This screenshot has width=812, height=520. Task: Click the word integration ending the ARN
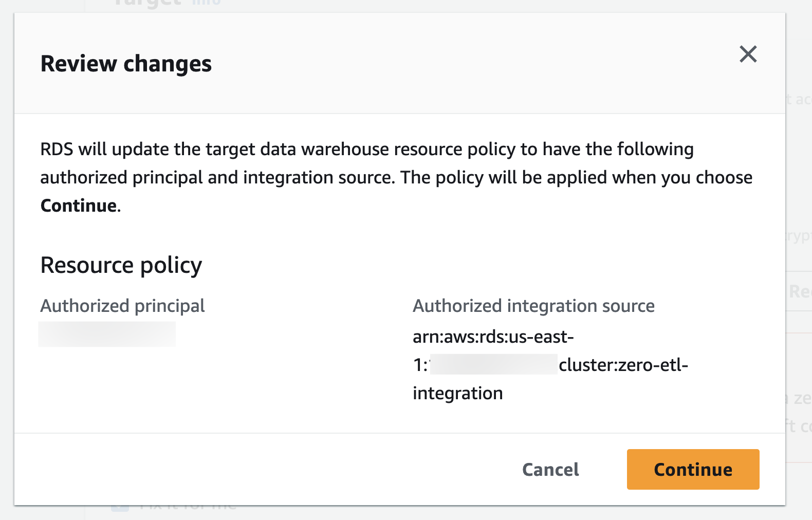tap(457, 393)
